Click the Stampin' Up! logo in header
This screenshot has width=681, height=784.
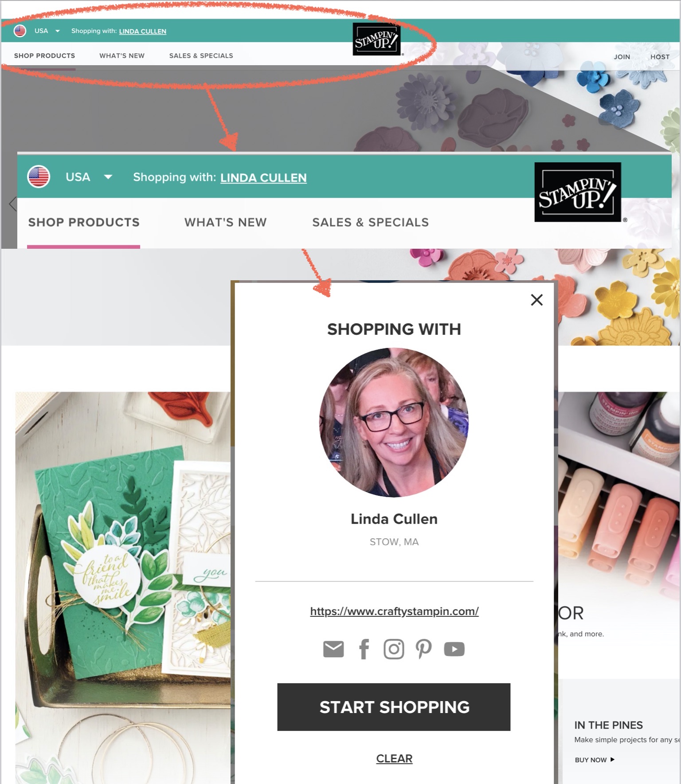(x=377, y=39)
